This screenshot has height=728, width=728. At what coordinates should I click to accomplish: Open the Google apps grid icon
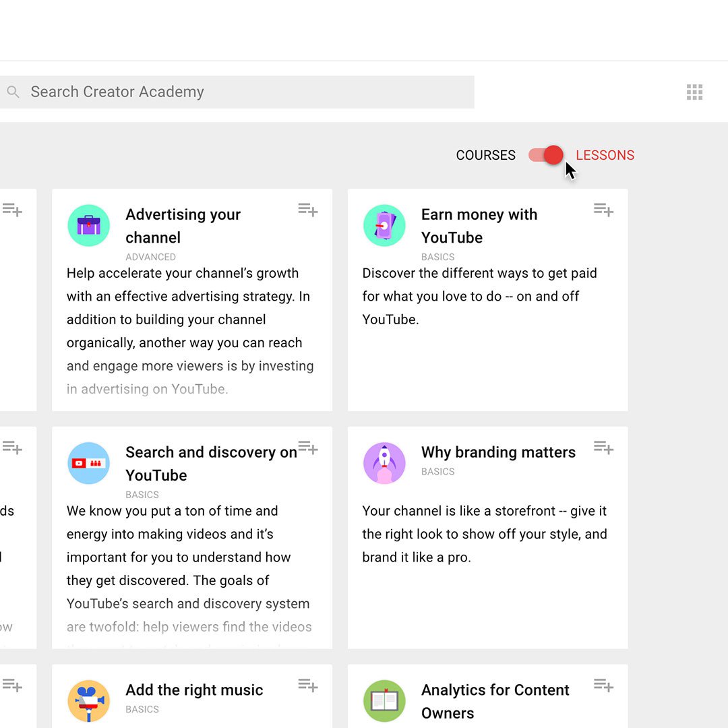[x=694, y=92]
